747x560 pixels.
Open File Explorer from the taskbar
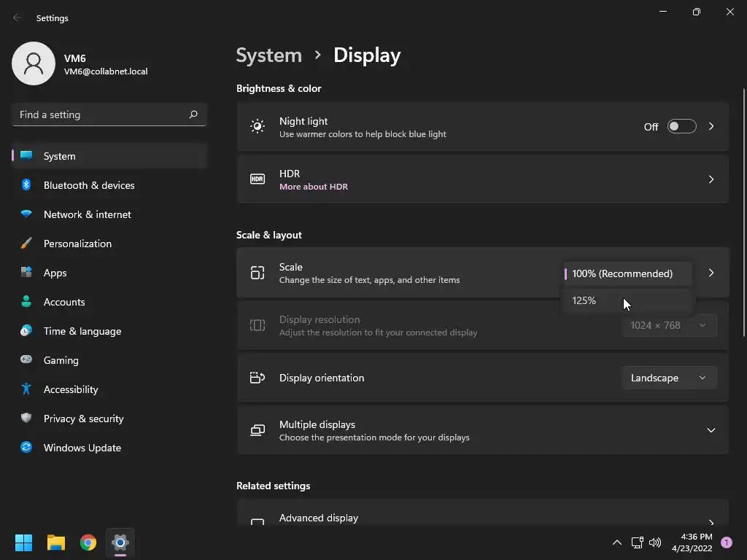click(55, 542)
